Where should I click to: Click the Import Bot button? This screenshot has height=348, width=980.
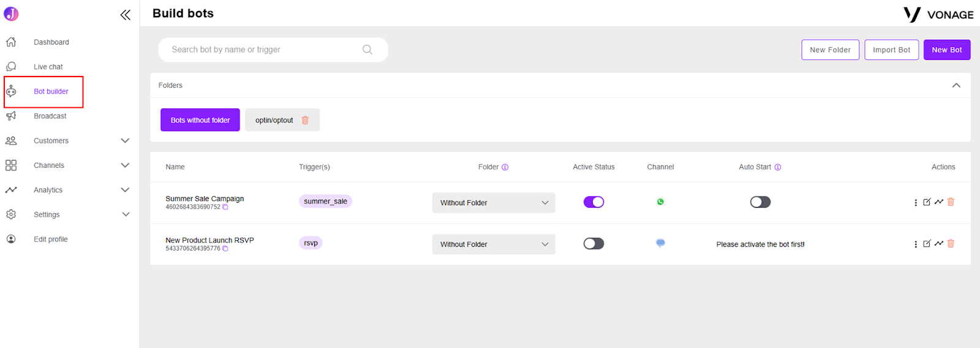click(x=892, y=50)
